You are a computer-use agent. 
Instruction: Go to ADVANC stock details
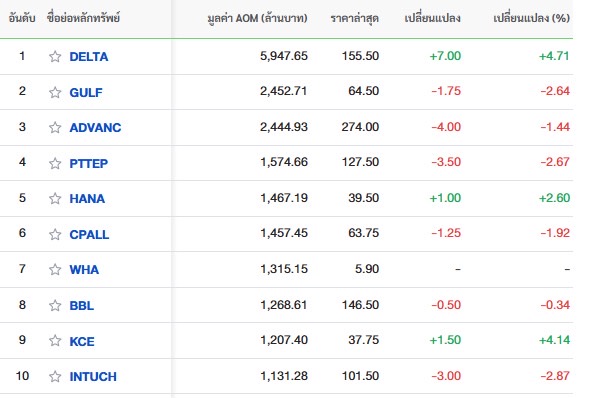pyautogui.click(x=95, y=127)
